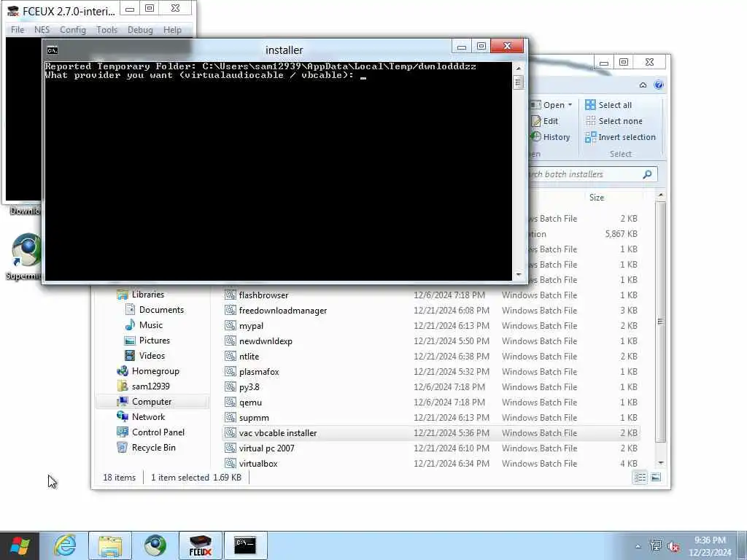Viewport: 747px width, 560px height.
Task: Open the Debug menu in FCEUX
Action: [x=140, y=29]
